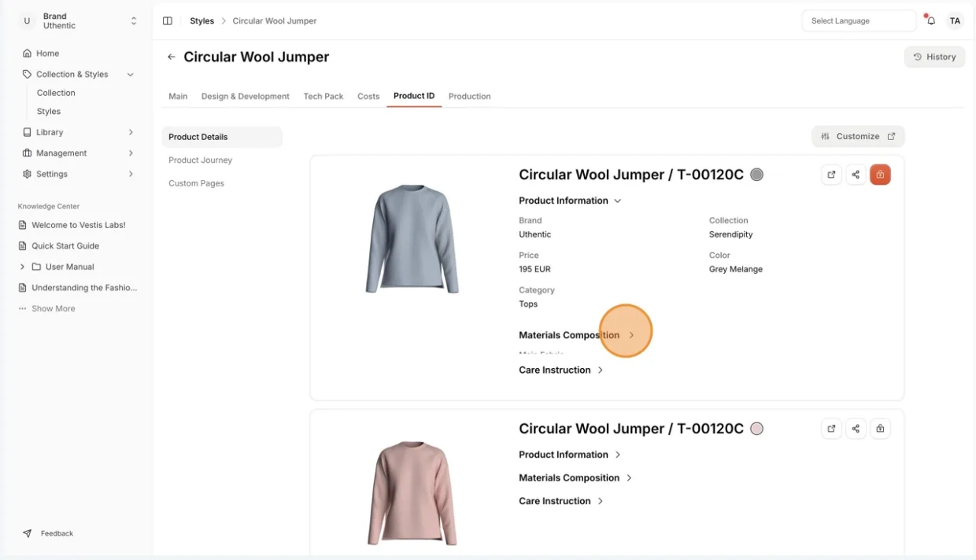Click the Feedback paper plane icon
The height and width of the screenshot is (560, 976).
click(28, 533)
